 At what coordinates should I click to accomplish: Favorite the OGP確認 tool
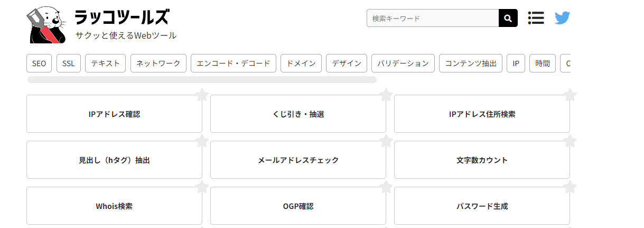tap(386, 187)
